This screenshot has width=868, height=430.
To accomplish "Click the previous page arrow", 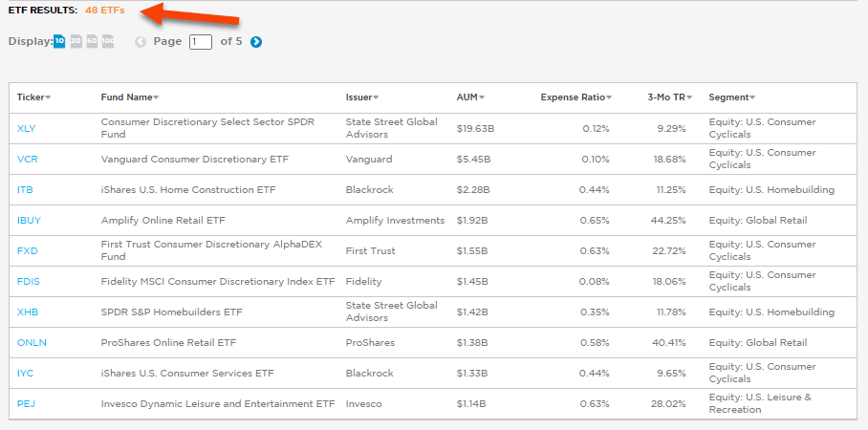I will point(141,42).
